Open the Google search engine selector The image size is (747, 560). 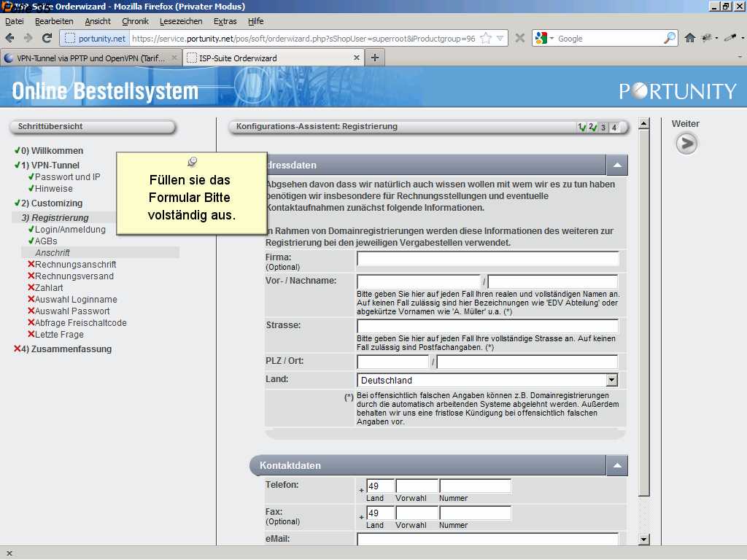(545, 38)
